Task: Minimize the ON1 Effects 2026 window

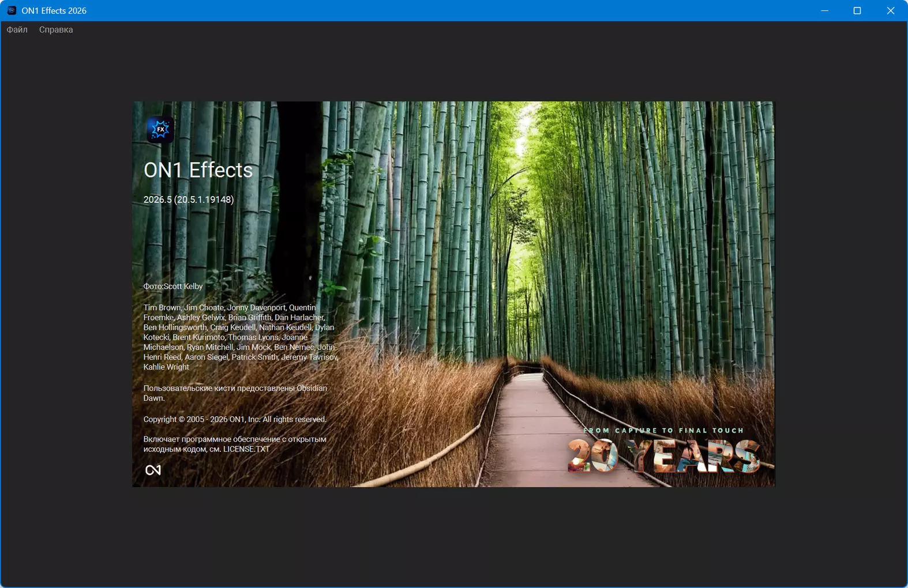Action: tap(824, 10)
